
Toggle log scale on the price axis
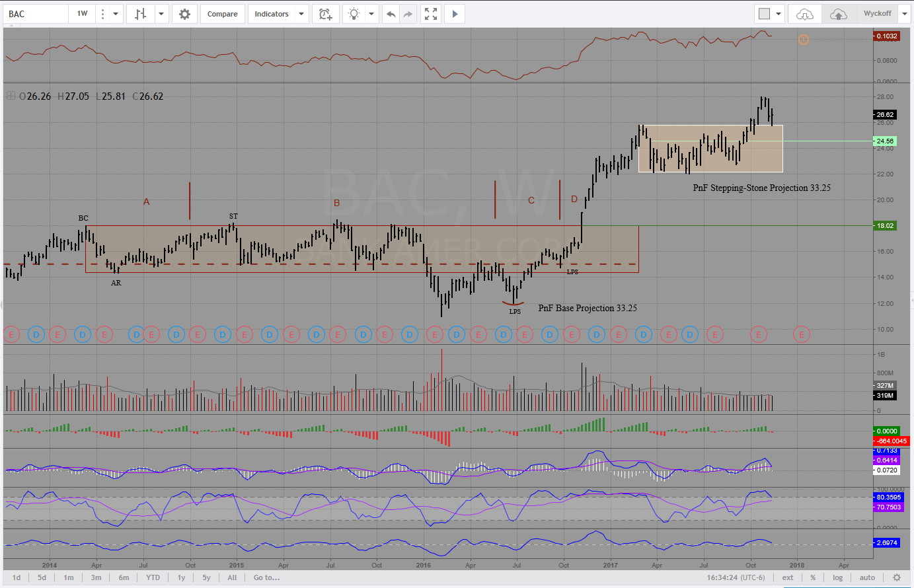click(x=837, y=577)
